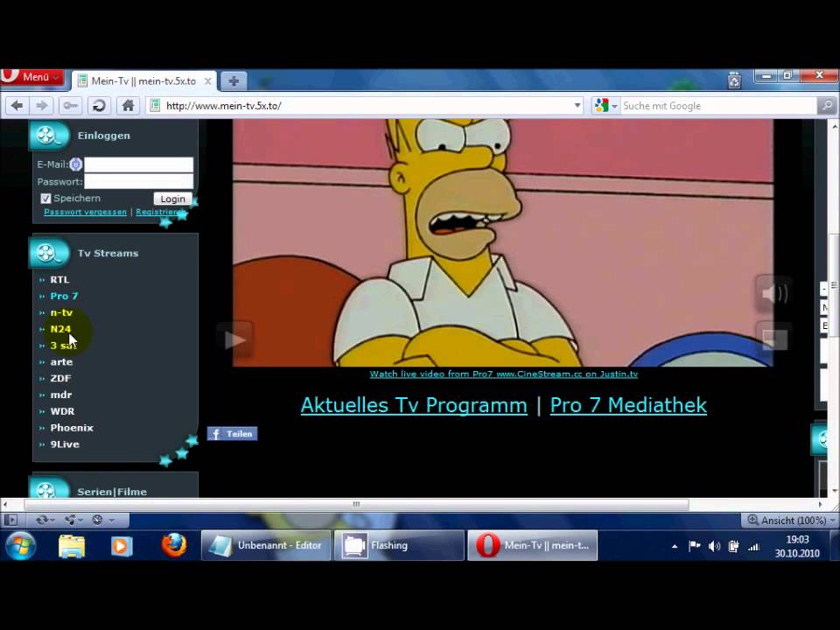Viewport: 840px width, 630px height.
Task: Close the Mein-Tv tab
Action: pyautogui.click(x=208, y=81)
